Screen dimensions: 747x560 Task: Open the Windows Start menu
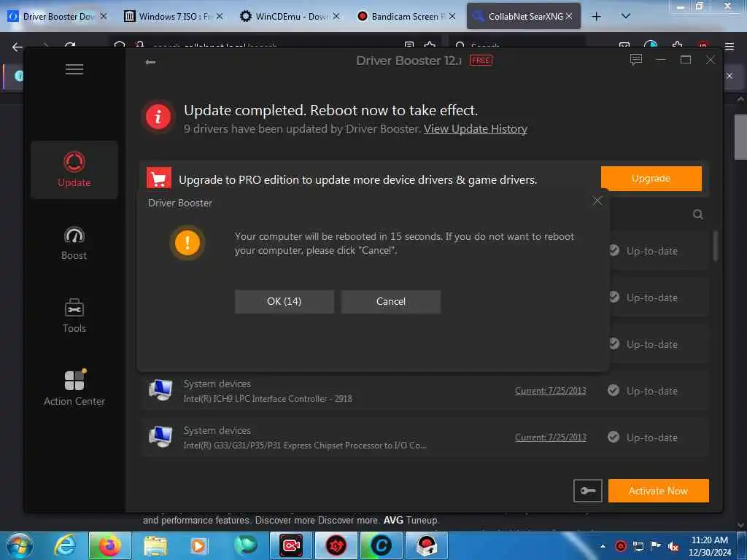[20, 545]
